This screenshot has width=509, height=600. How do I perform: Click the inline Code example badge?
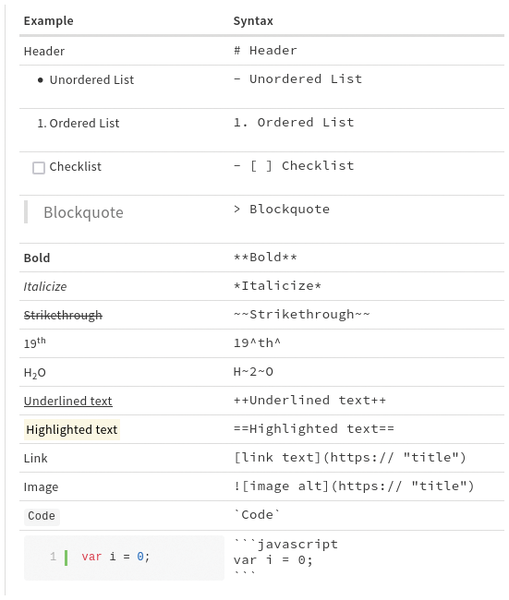(x=41, y=516)
